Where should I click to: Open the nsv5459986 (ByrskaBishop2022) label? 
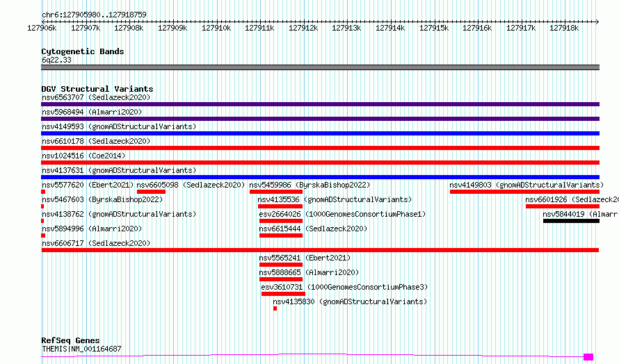pos(310,185)
